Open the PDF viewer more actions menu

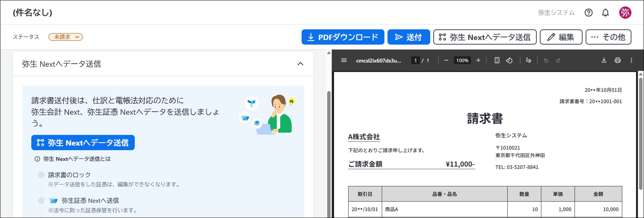point(631,60)
